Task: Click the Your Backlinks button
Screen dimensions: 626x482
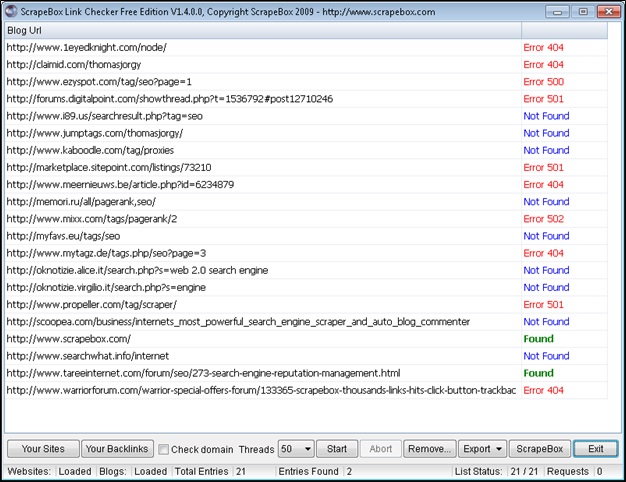Action: 117,449
